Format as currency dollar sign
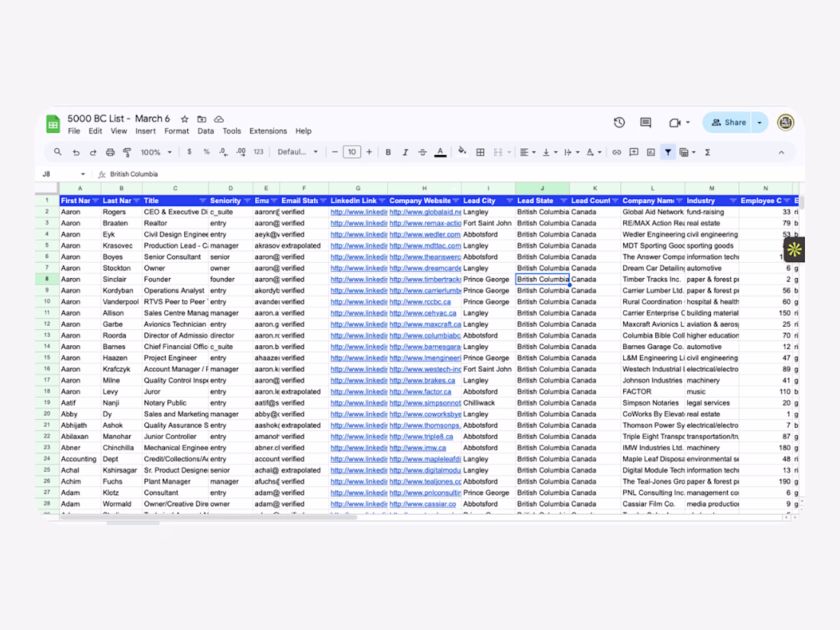840x630 pixels. [x=189, y=152]
